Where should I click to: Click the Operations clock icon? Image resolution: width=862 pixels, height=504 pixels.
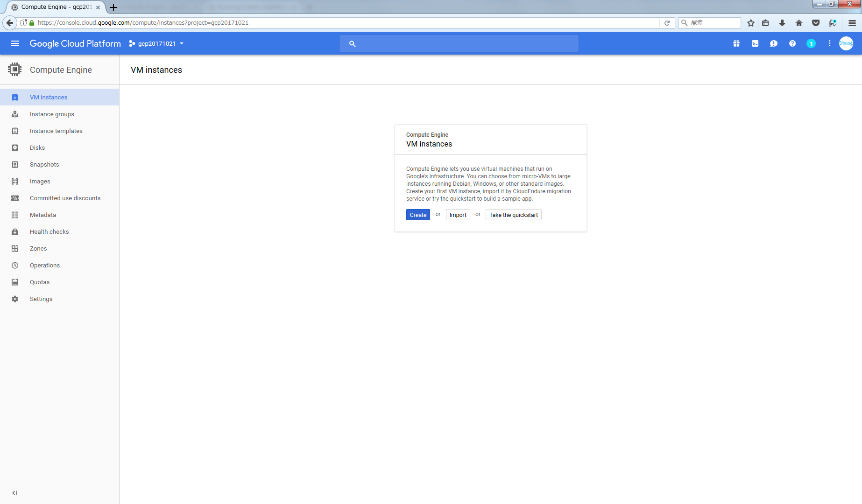(x=15, y=265)
